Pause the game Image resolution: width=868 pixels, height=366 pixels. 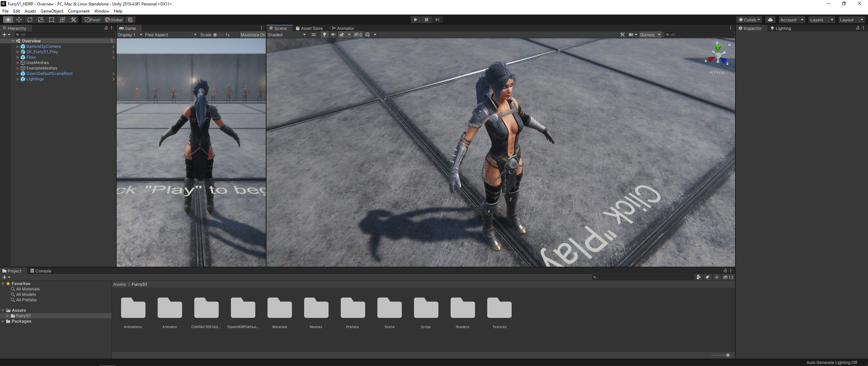tap(426, 20)
